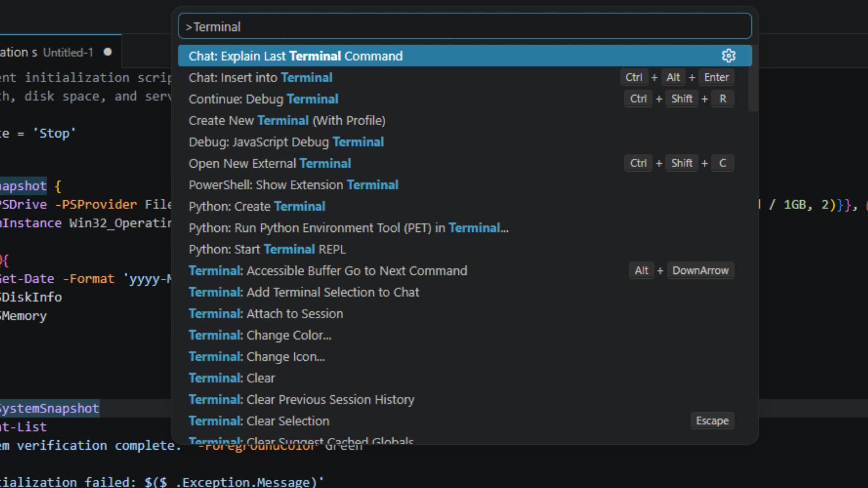Viewport: 868px width, 488px height.
Task: Click the 'verification complete.' text in editor
Action: (99, 446)
